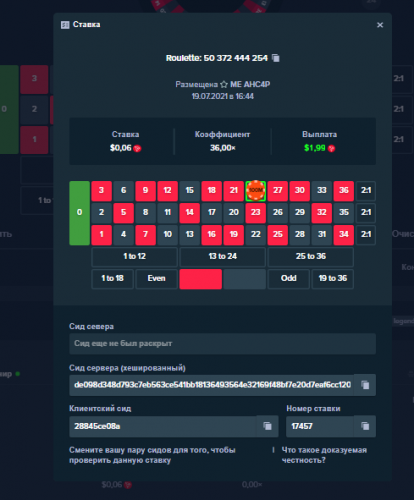Click the payout value $1,99
This screenshot has height=500, width=414.
coord(315,148)
